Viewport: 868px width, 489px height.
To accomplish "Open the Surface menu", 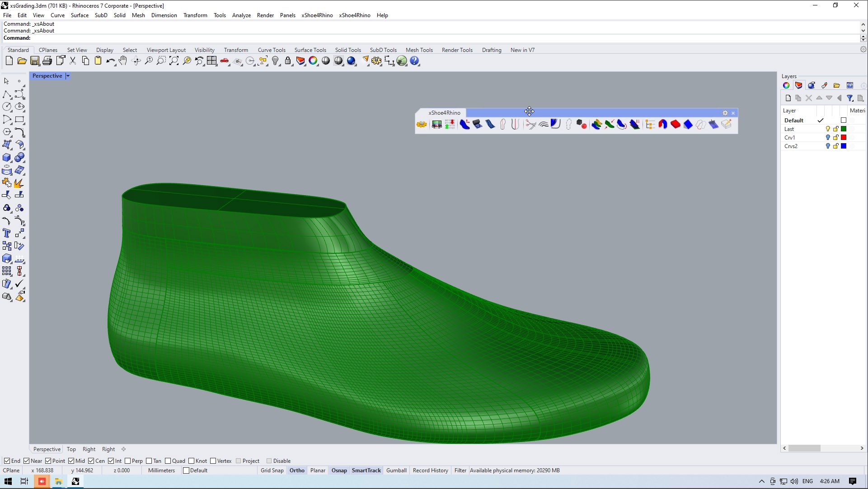I will point(80,15).
